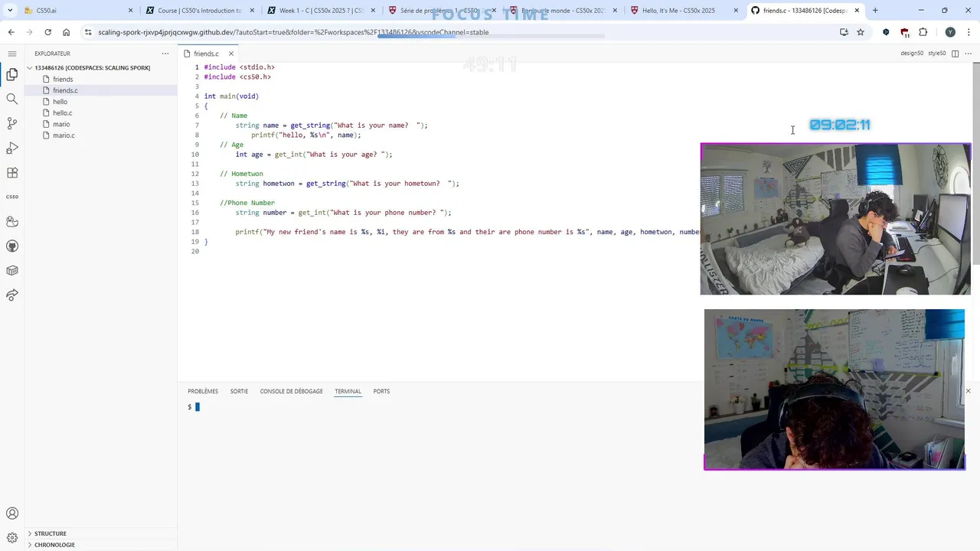This screenshot has width=980, height=551.
Task: Open the Manage gear settings menu
Action: click(x=11, y=538)
